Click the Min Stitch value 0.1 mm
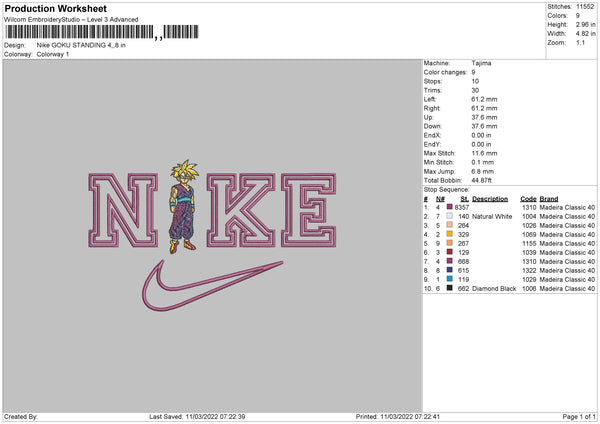600x424 pixels. (483, 162)
